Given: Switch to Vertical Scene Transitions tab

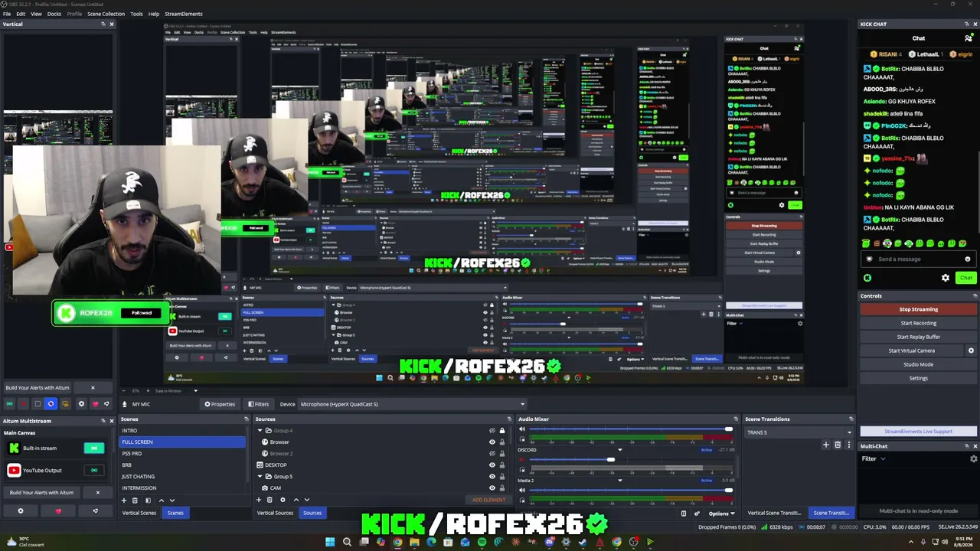Looking at the screenshot, I should click(774, 513).
